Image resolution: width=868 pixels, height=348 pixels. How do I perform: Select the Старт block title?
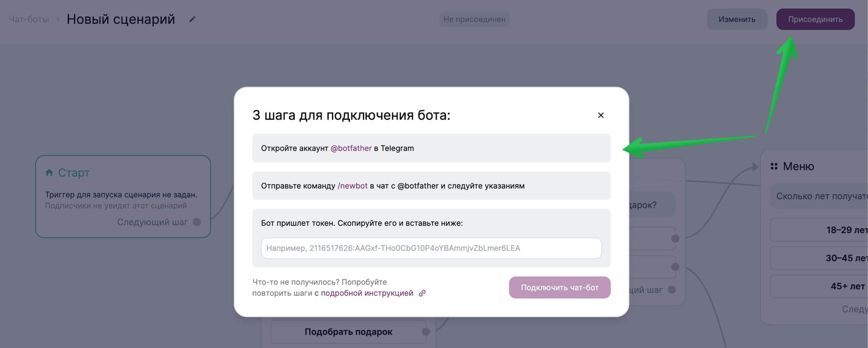click(74, 172)
